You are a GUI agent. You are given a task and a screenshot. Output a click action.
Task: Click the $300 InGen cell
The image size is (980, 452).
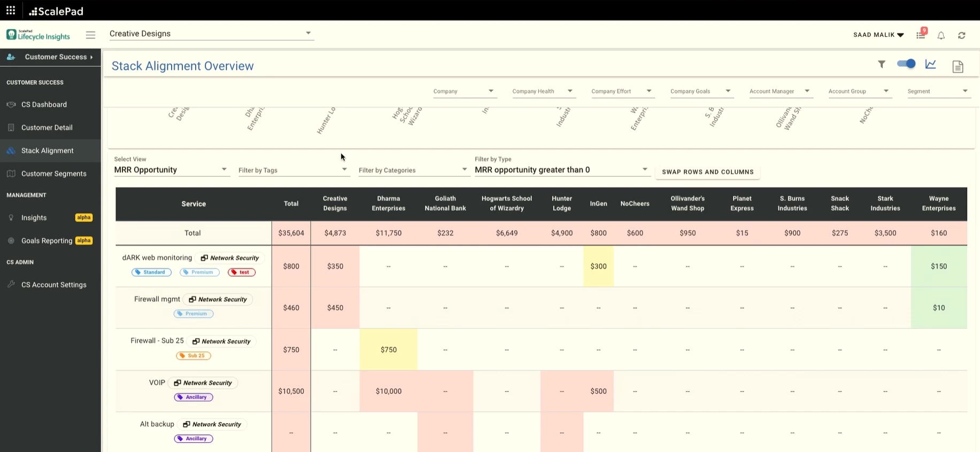598,267
